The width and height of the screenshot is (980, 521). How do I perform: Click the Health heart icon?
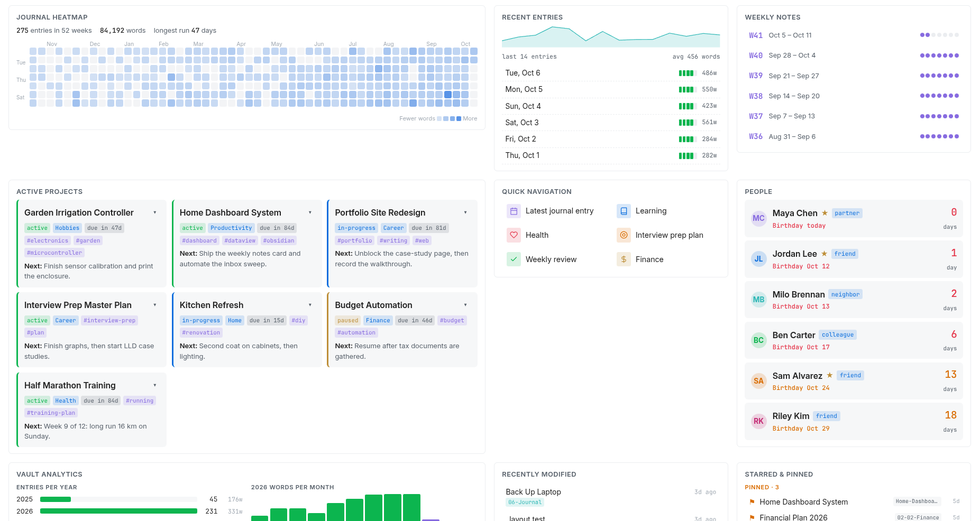[x=514, y=235]
